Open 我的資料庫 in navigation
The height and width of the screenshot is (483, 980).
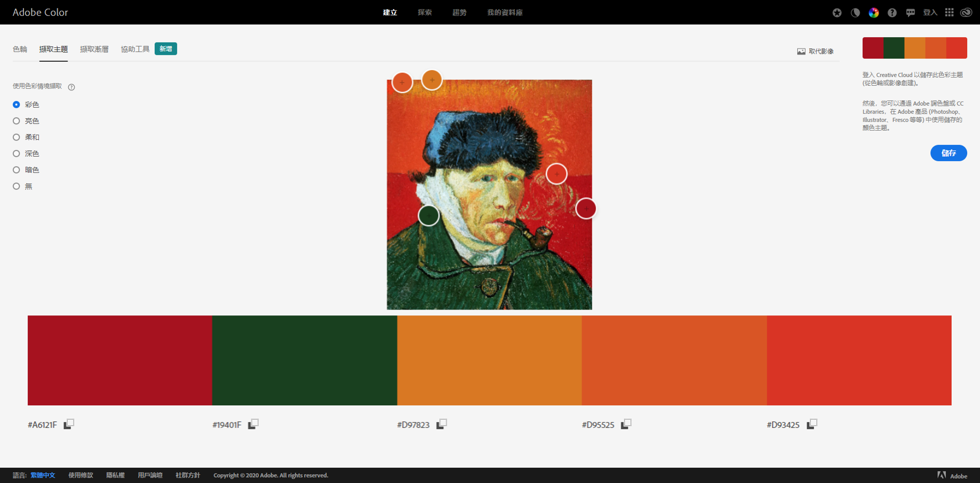505,12
